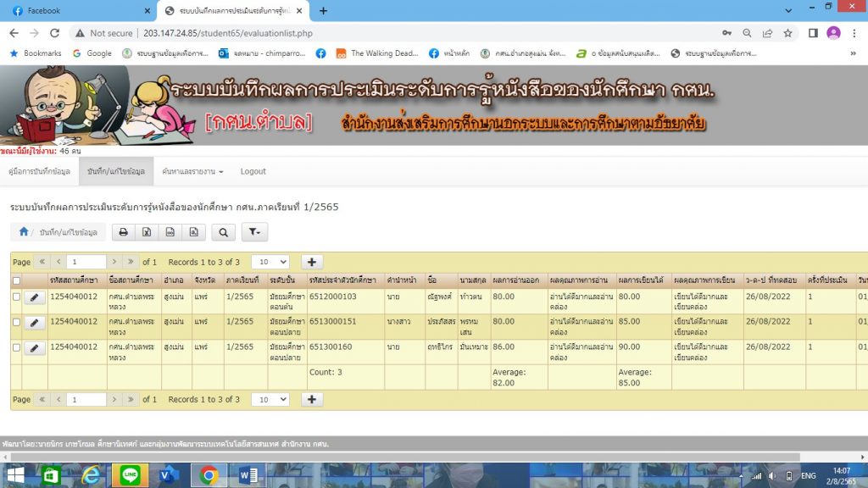Check the row box for student 651300160
The height and width of the screenshot is (488, 868).
tap(17, 347)
